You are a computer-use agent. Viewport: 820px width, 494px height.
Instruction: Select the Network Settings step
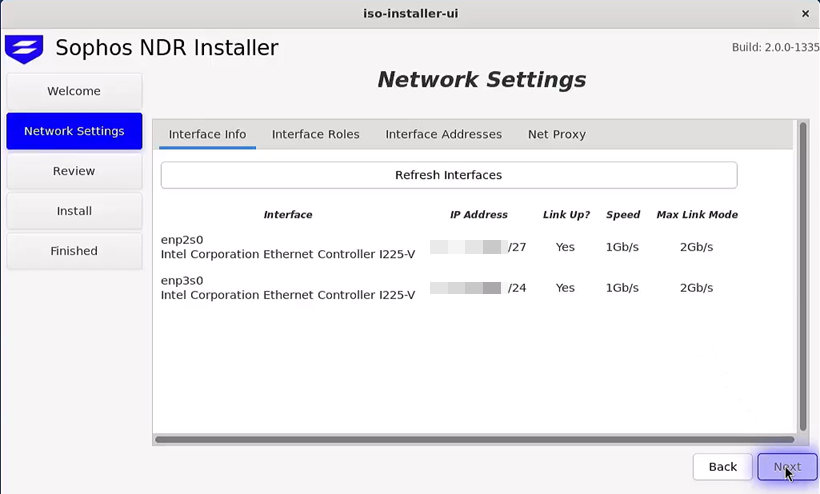tap(74, 131)
